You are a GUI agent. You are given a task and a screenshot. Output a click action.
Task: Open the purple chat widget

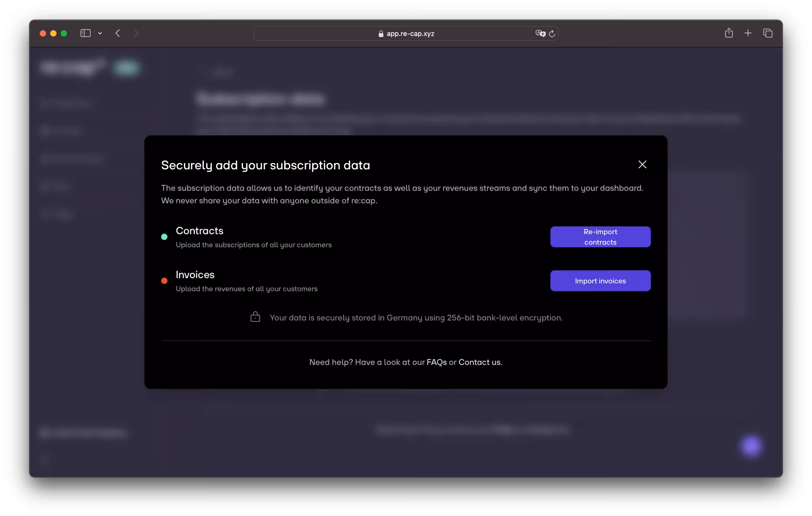(751, 446)
